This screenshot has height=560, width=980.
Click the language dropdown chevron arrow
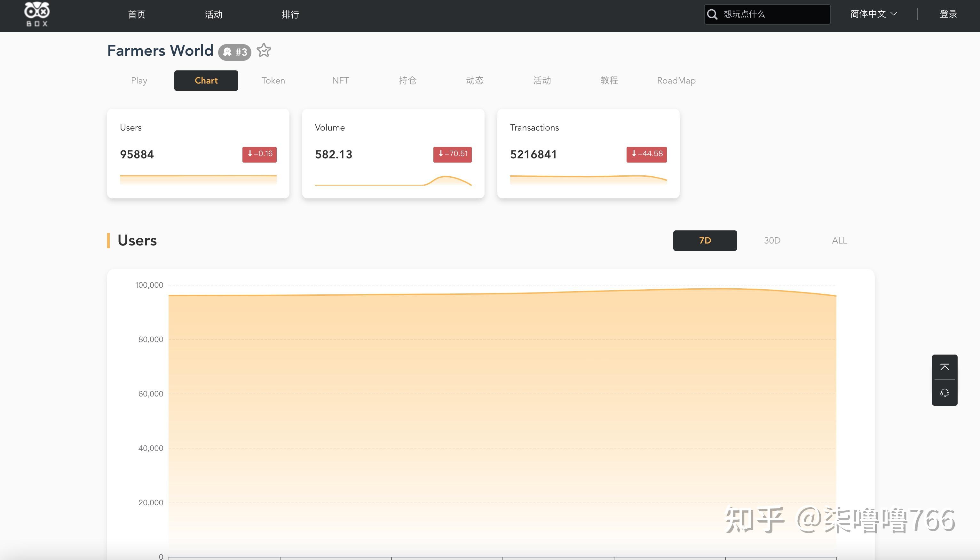(x=894, y=14)
